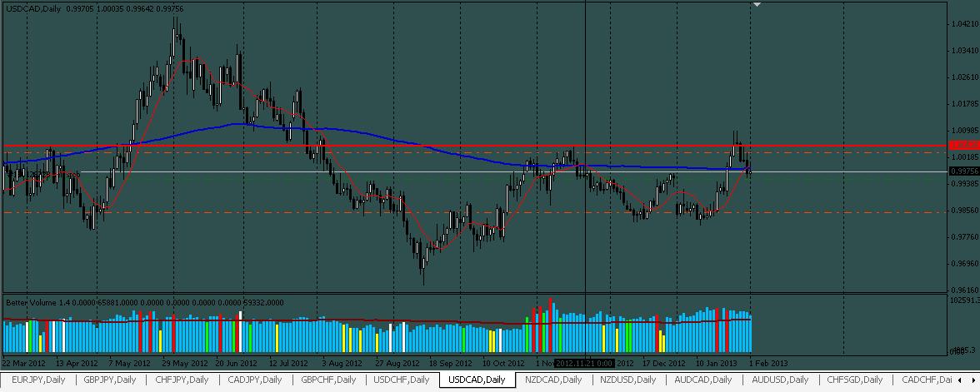Click the 10 Oct 2012 date label
The height and width of the screenshot is (392, 980).
(x=503, y=363)
